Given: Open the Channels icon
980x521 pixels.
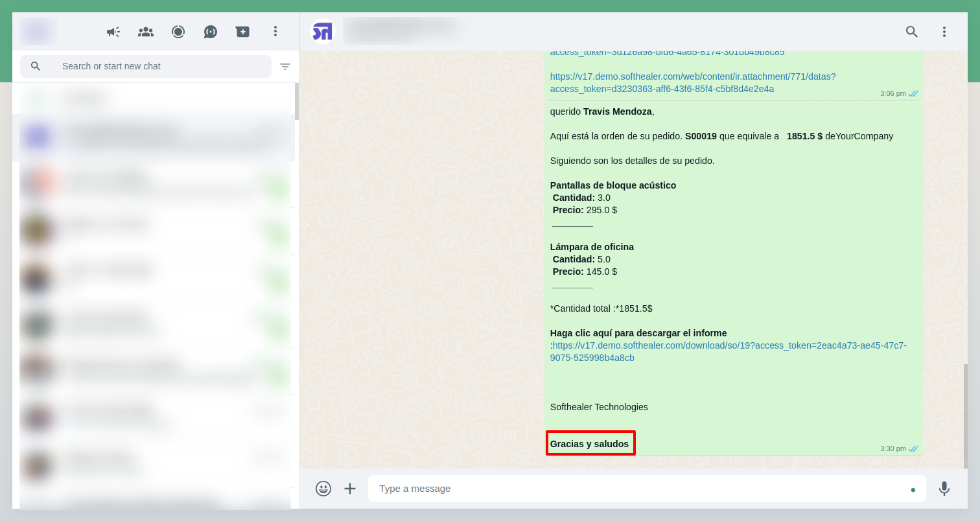Looking at the screenshot, I should click(x=211, y=31).
